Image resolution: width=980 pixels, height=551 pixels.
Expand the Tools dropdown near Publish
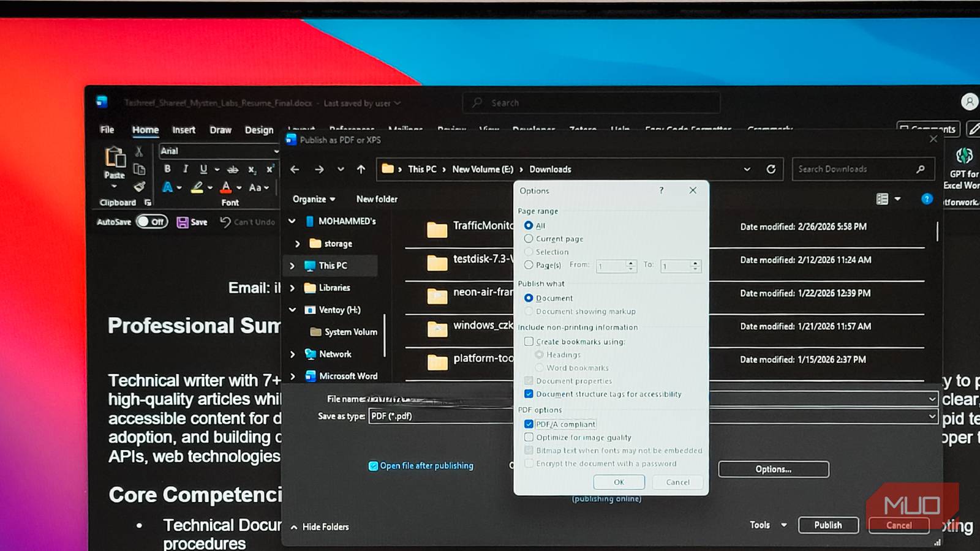point(784,525)
